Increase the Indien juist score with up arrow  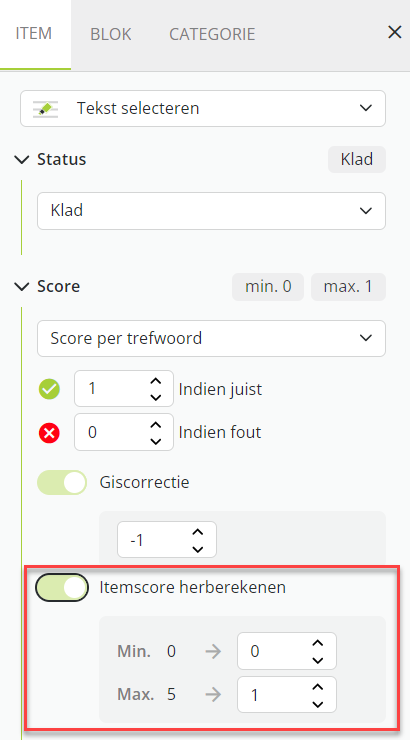click(155, 381)
